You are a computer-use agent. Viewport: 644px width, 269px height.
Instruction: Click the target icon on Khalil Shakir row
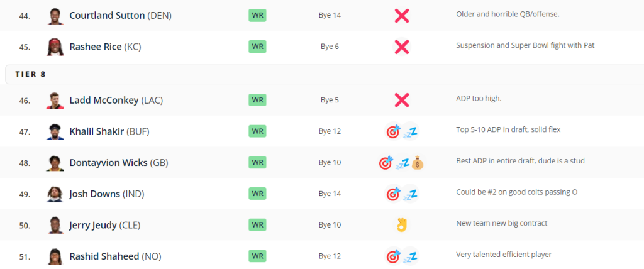tap(394, 131)
